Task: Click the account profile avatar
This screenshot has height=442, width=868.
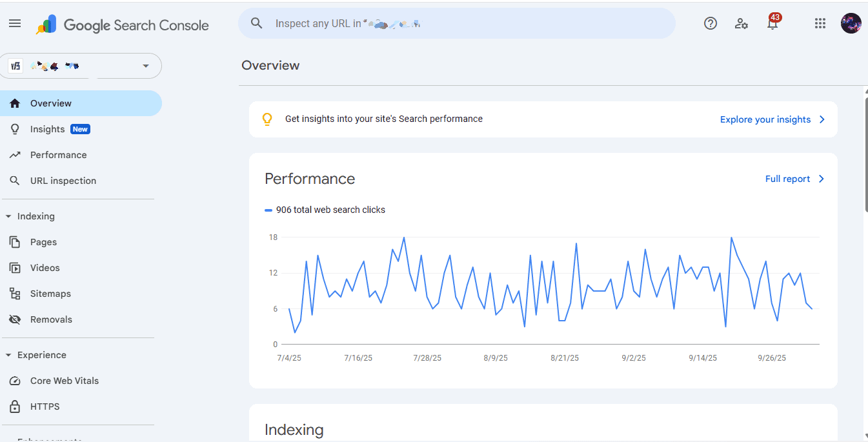Action: pos(851,24)
